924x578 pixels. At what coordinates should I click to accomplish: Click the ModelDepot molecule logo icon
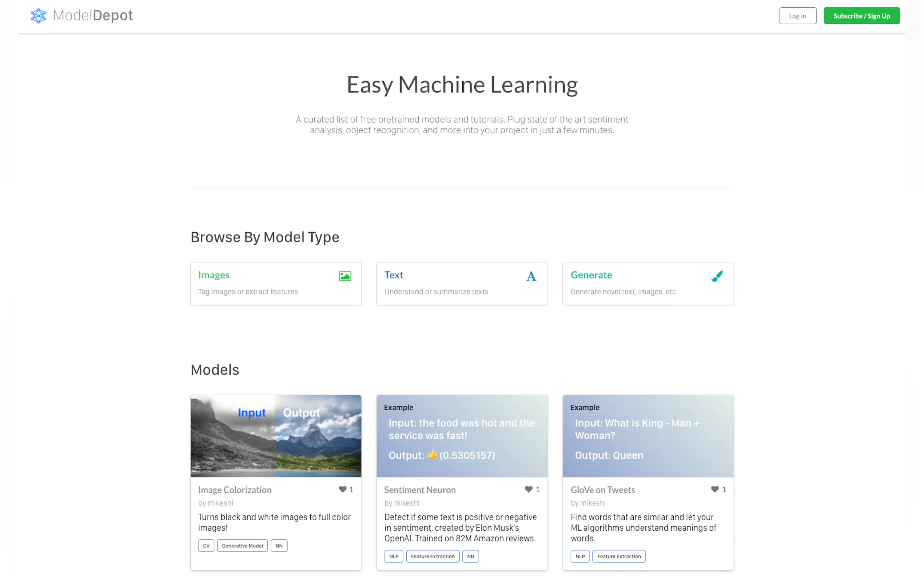(38, 16)
